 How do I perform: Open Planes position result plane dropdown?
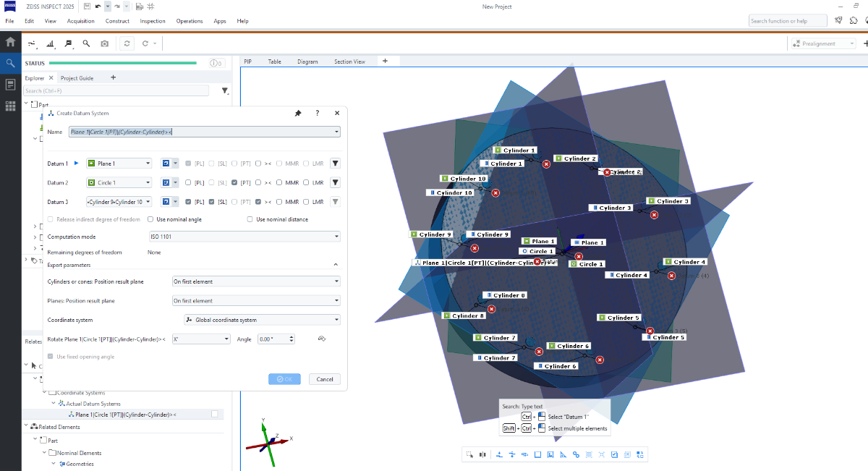pyautogui.click(x=256, y=300)
